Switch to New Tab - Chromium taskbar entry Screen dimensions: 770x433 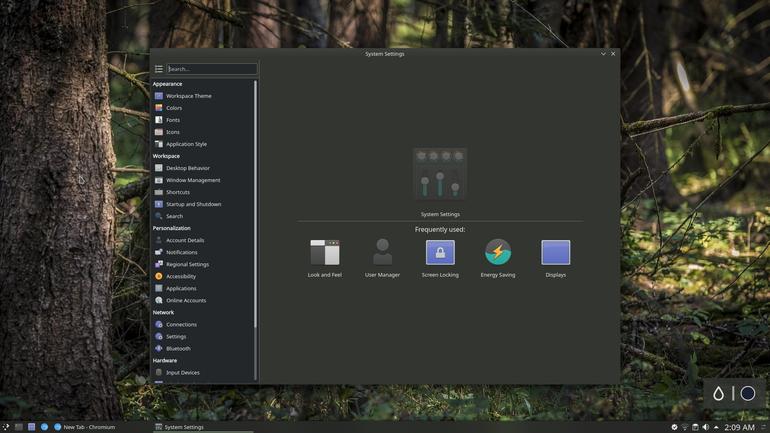[84, 427]
